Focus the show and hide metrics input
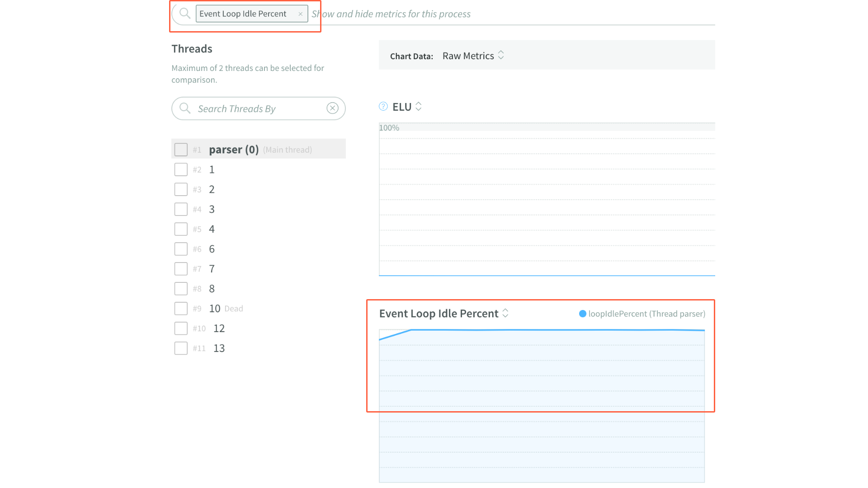Image resolution: width=868 pixels, height=488 pixels. coord(497,14)
